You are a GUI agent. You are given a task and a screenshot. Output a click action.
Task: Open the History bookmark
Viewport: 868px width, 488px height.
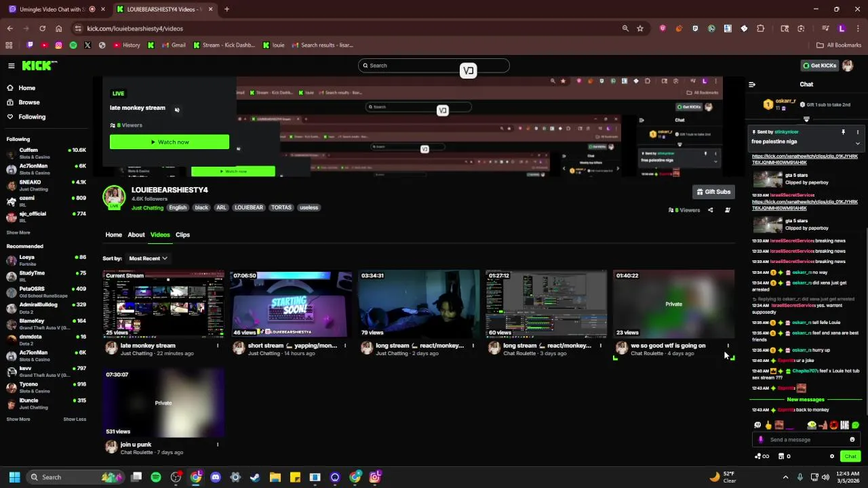(127, 45)
